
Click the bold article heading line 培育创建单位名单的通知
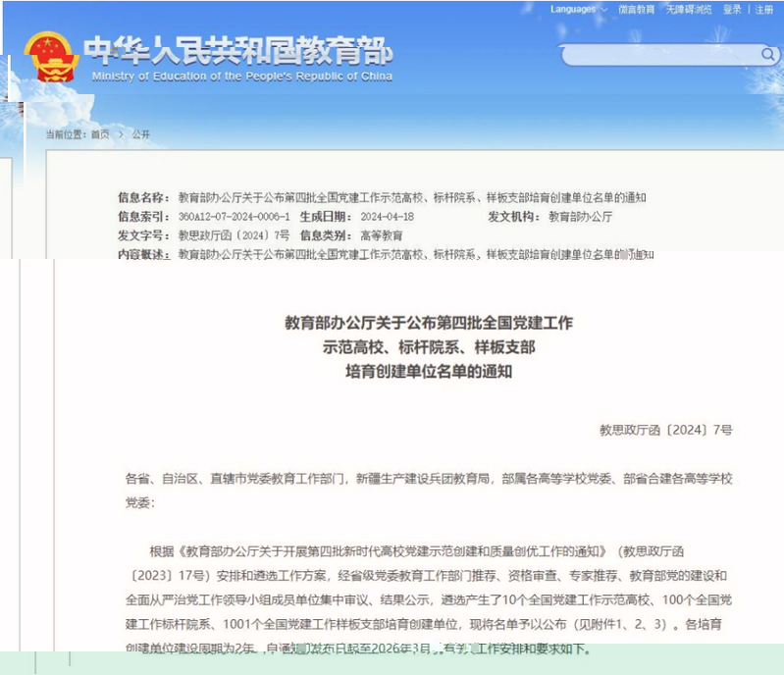click(x=429, y=372)
